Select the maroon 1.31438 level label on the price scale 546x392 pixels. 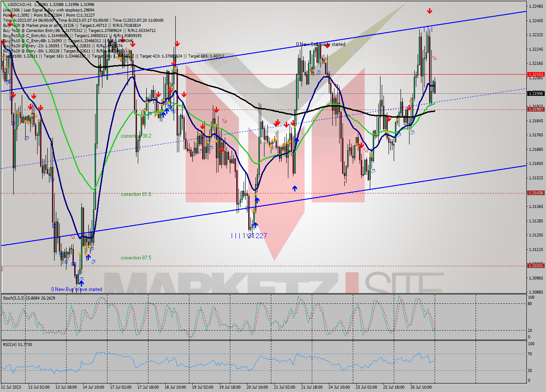pyautogui.click(x=536, y=193)
